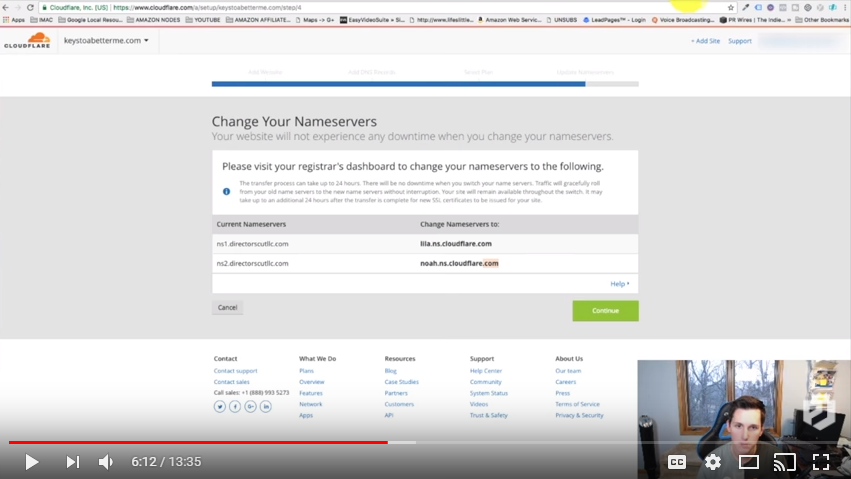Select lila.ns.cloudflare.com nameserver text
Viewport: 851px width, 479px height.
tap(456, 244)
